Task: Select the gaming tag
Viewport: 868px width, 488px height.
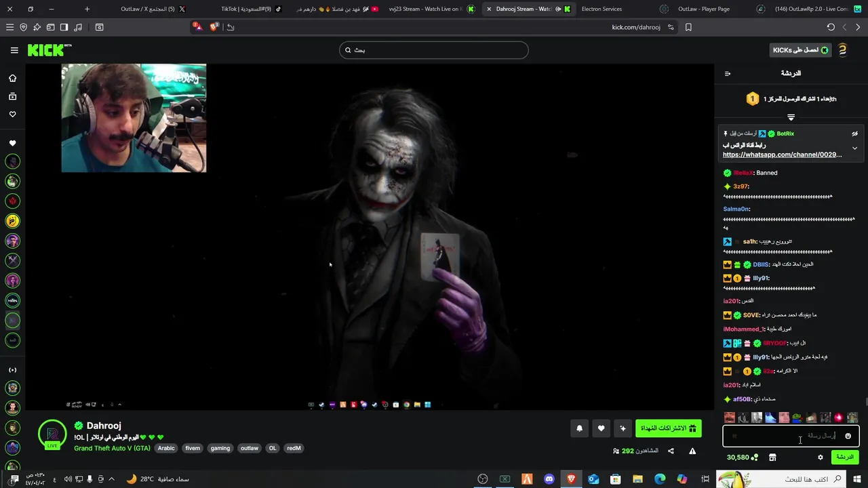Action: (x=220, y=448)
